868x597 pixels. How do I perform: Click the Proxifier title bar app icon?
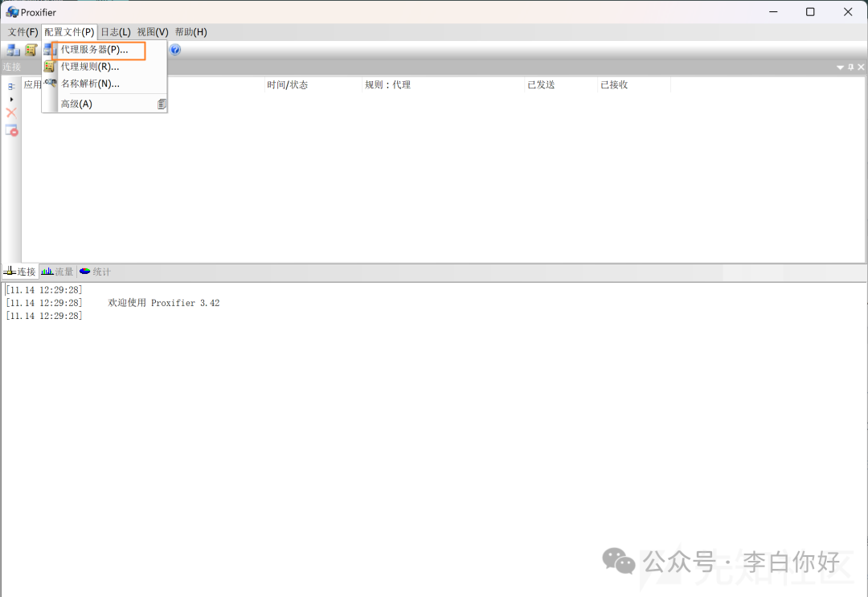(11, 11)
